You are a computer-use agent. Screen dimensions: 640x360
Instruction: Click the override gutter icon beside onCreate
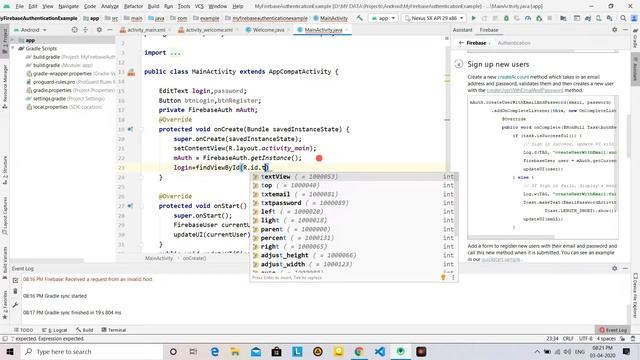click(130, 129)
